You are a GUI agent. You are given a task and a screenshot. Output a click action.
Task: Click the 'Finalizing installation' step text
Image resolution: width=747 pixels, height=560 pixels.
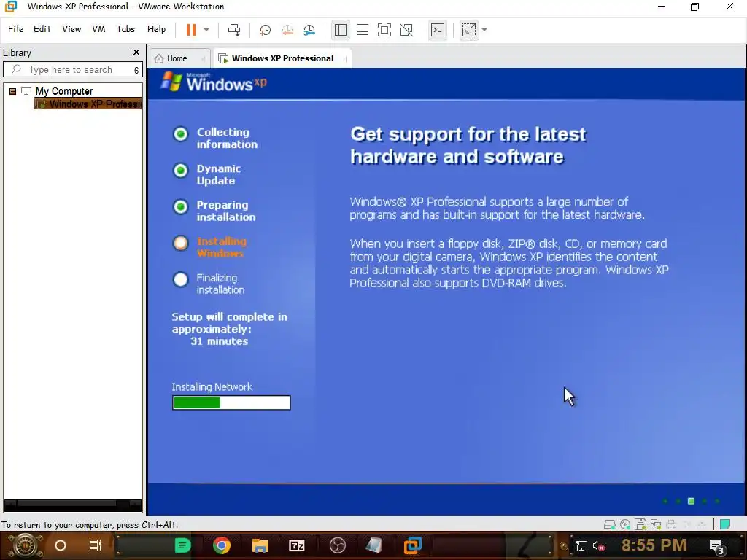(x=220, y=284)
